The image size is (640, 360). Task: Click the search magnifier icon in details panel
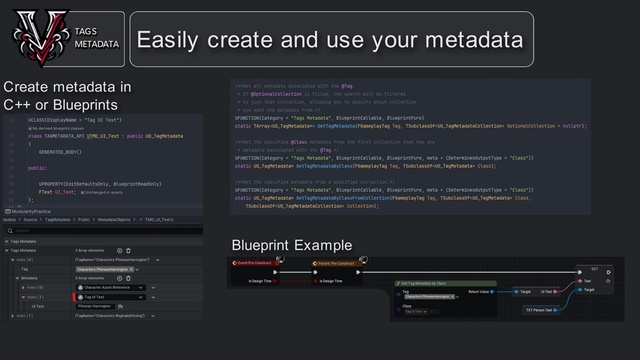pos(10,231)
